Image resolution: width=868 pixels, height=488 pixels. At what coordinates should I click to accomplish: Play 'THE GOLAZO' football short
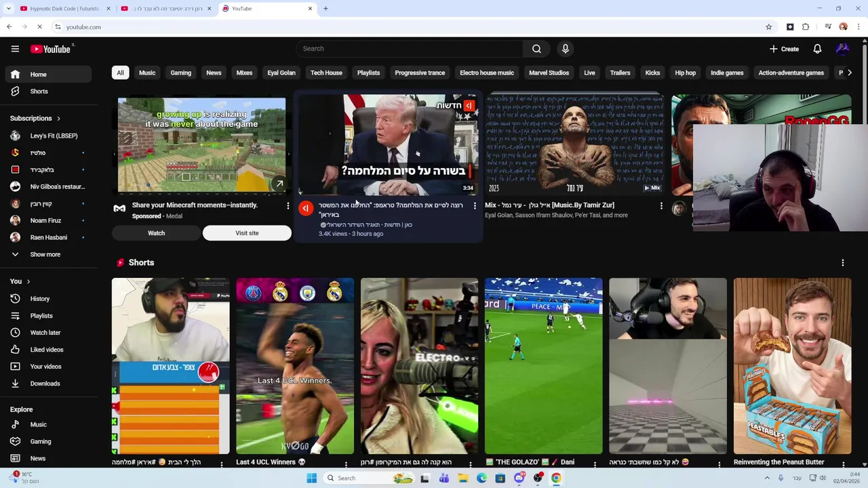point(543,366)
